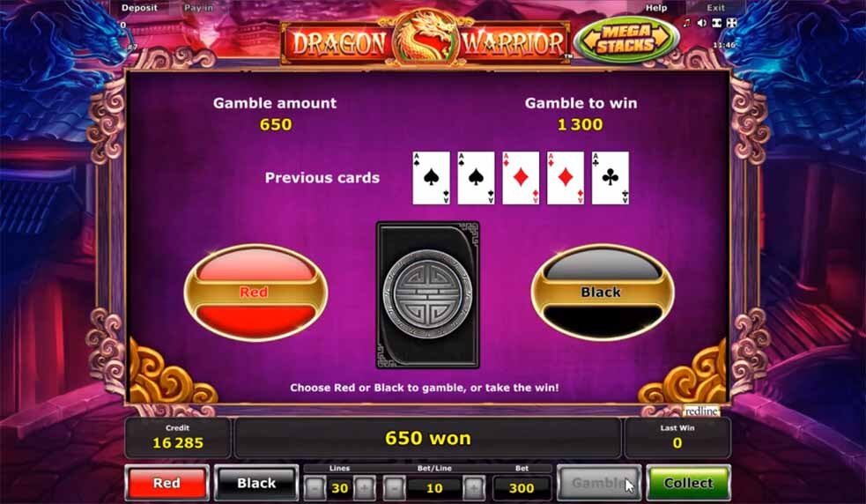Image resolution: width=866 pixels, height=504 pixels.
Task: Click the red Red button in bottom bar
Action: tap(167, 483)
